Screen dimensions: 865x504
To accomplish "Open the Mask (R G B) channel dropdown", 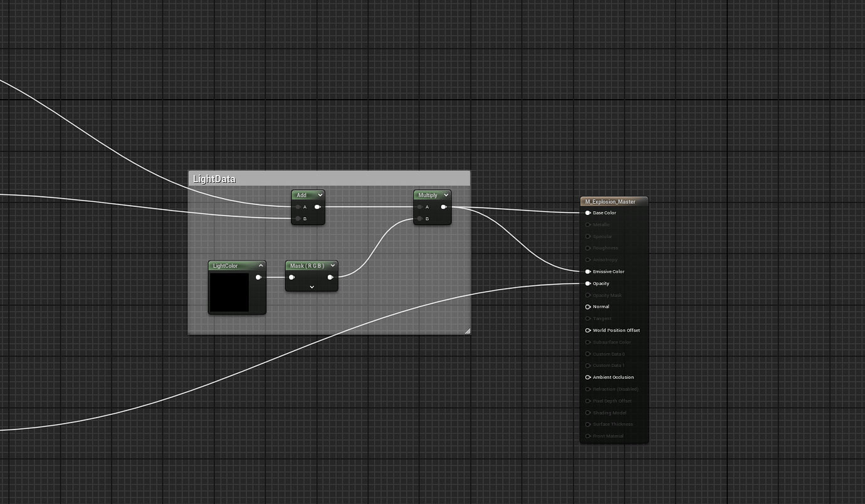I will coord(332,265).
